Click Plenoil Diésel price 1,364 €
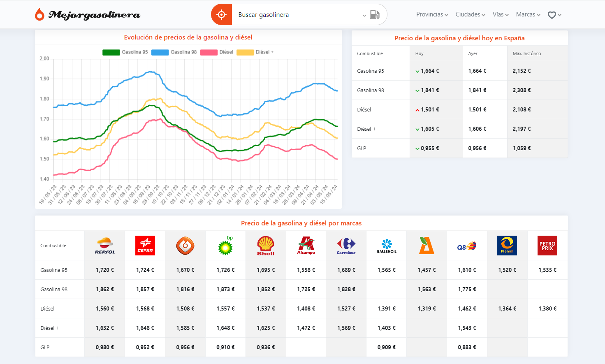 pyautogui.click(x=507, y=309)
